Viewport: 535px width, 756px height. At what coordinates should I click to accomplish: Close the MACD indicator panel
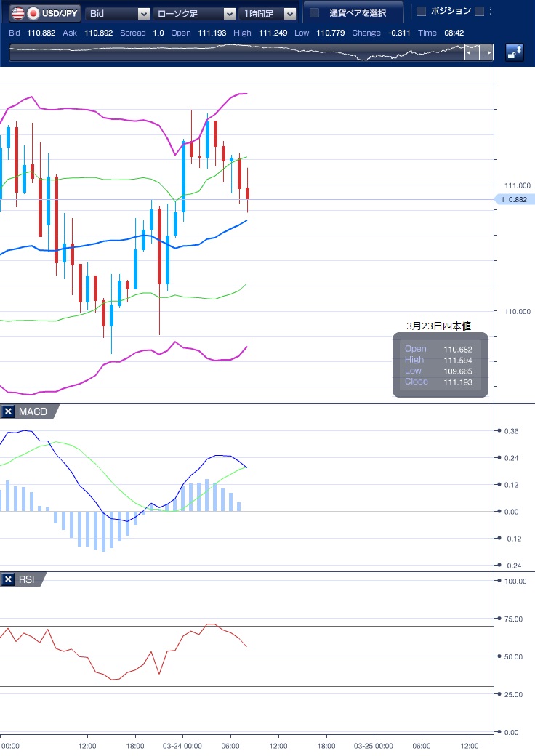tap(8, 412)
